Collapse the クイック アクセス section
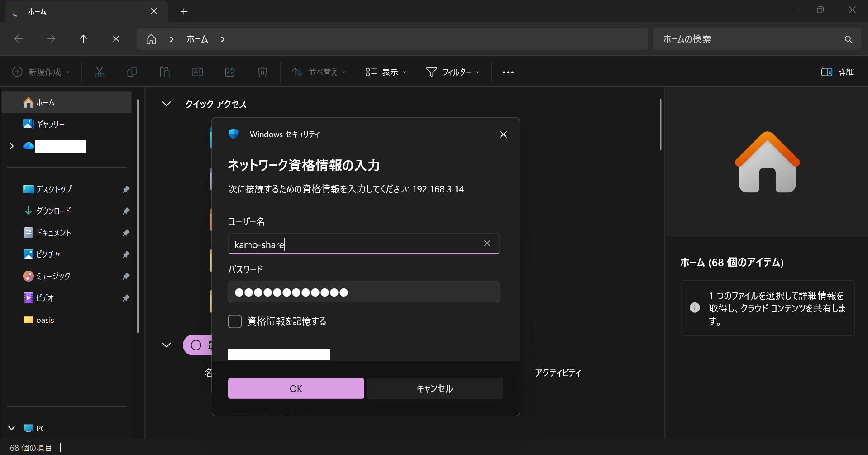The width and height of the screenshot is (868, 455). point(166,104)
